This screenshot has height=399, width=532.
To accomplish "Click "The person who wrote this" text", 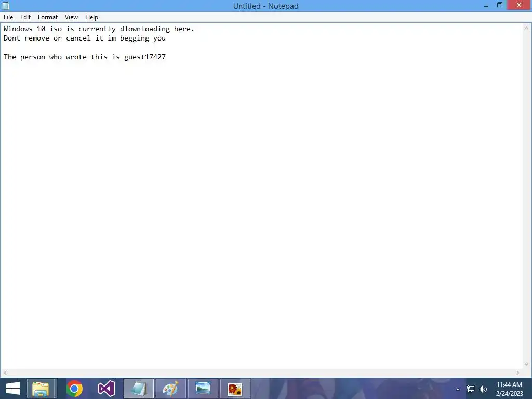I will [55, 57].
